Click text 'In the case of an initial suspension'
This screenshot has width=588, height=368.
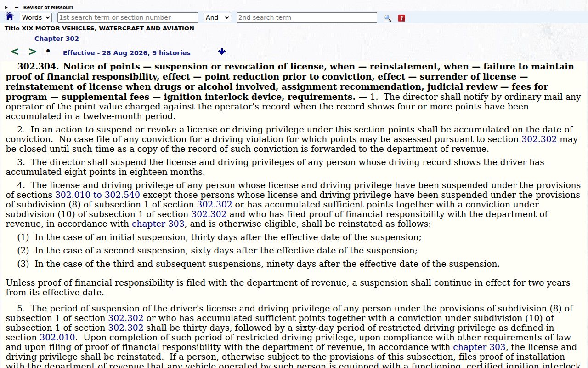[111, 237]
